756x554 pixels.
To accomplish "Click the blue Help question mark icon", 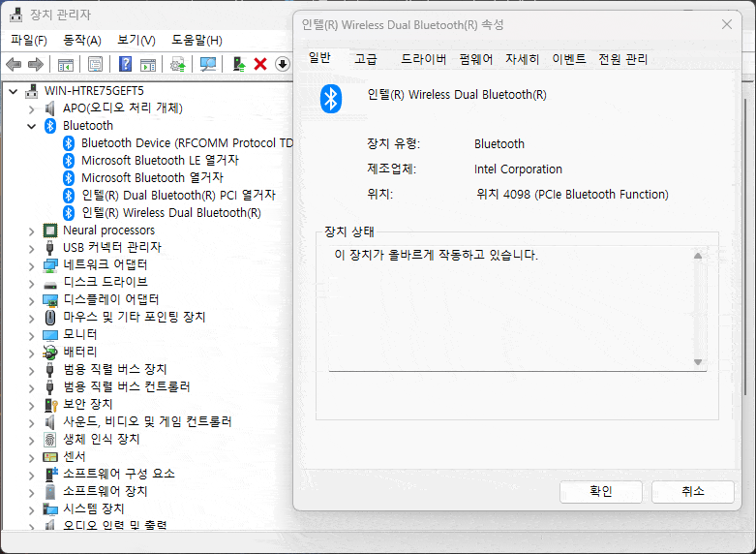I will (126, 64).
